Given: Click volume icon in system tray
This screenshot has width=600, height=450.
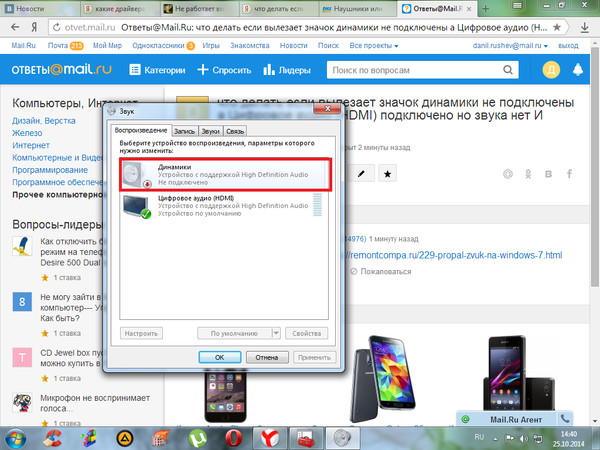Looking at the screenshot, I should pos(523,439).
